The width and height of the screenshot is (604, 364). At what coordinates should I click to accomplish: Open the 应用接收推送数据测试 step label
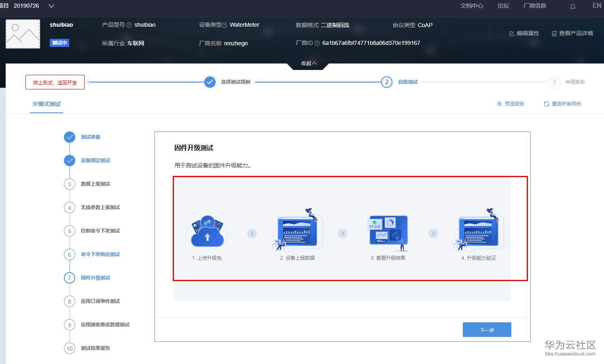click(x=105, y=325)
